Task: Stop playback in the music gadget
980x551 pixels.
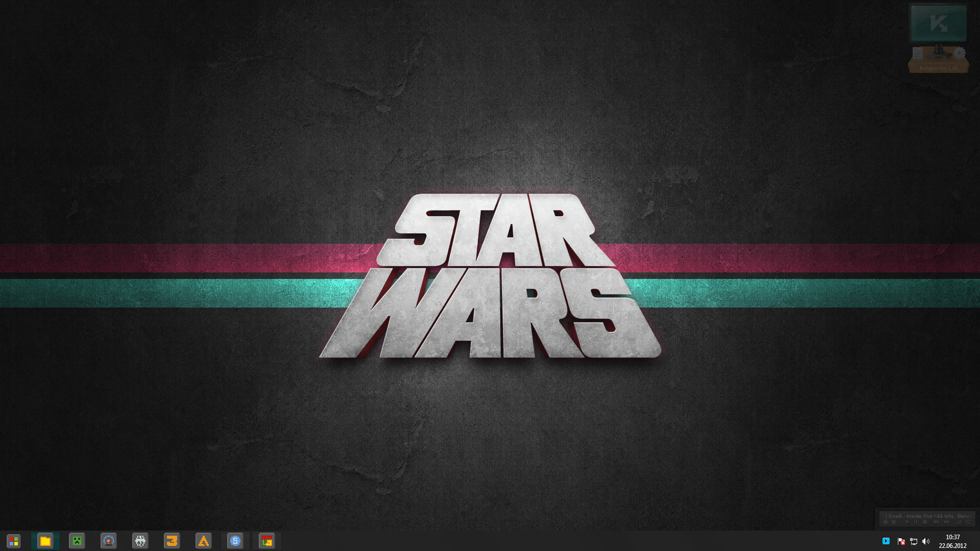Action: pos(925,522)
